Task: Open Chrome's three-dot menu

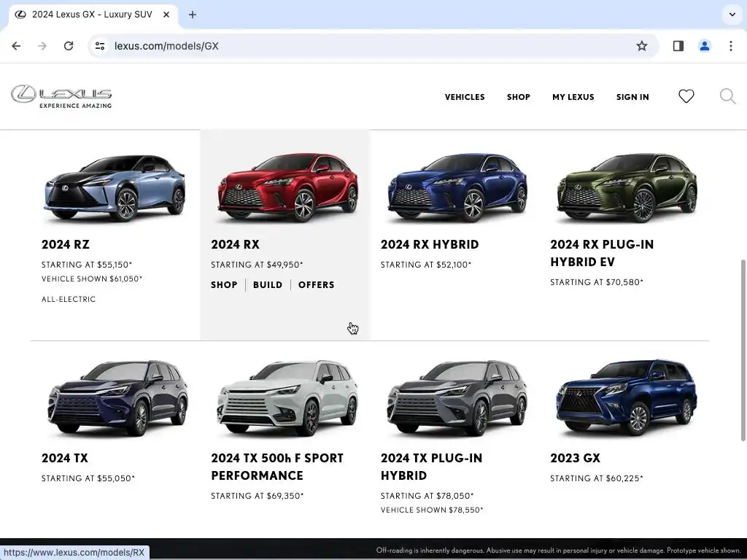Action: click(x=731, y=46)
